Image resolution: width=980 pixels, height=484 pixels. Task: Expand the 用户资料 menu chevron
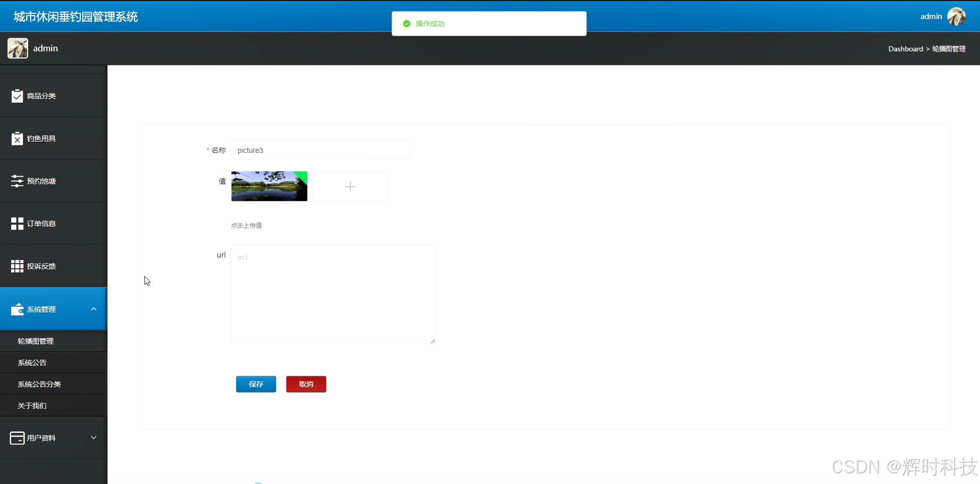94,438
